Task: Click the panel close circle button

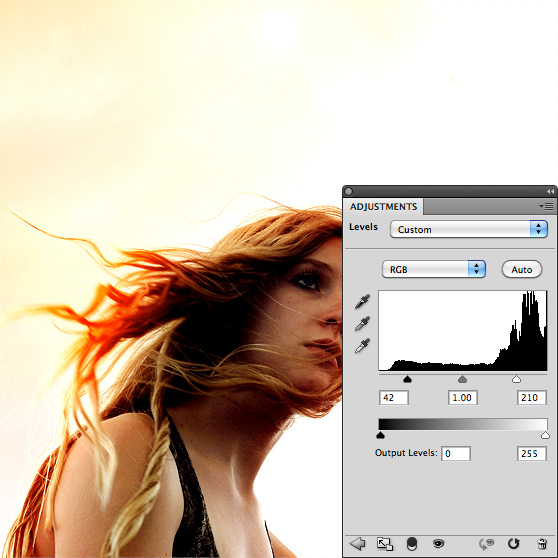Action: 348,191
